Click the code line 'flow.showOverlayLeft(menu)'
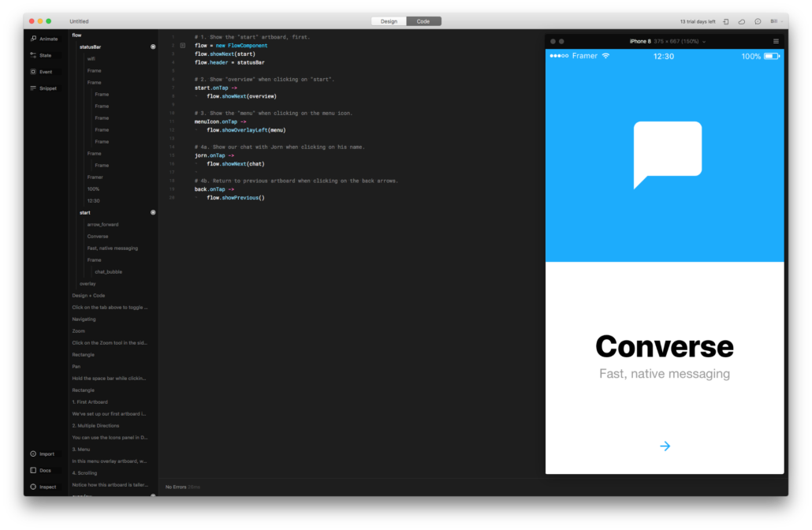This screenshot has width=812, height=530. [247, 130]
